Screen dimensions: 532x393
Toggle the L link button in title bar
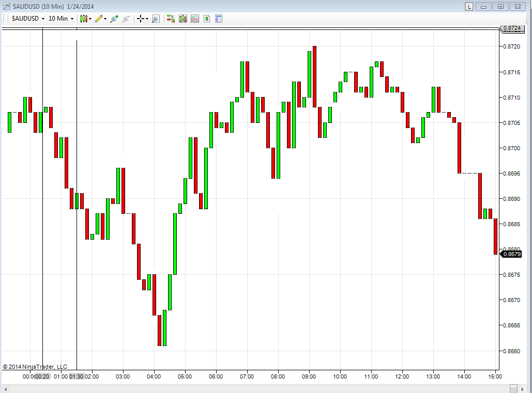pos(469,6)
